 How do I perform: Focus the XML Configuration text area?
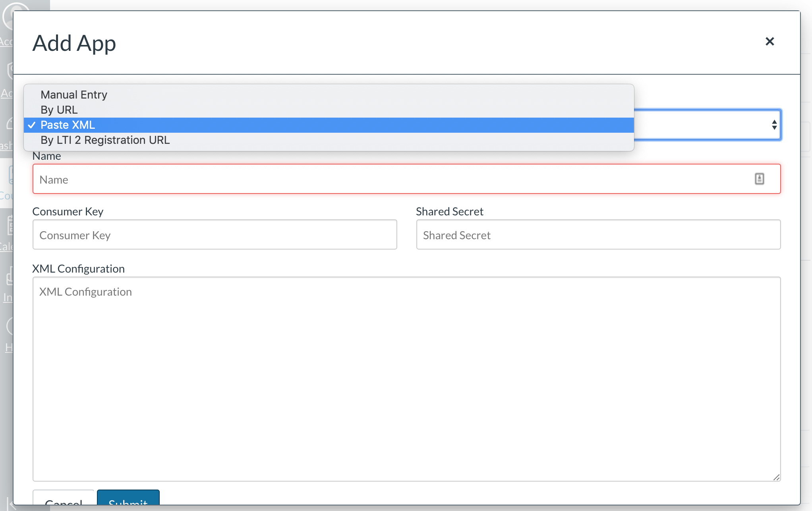pyautogui.click(x=406, y=378)
